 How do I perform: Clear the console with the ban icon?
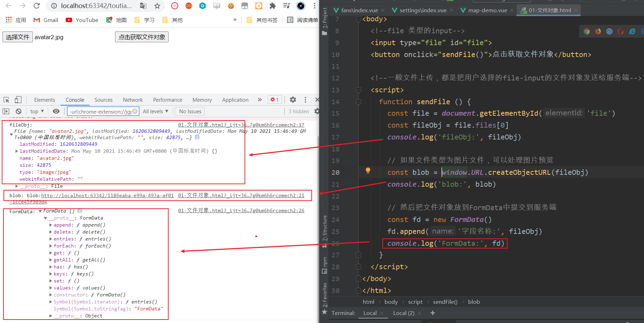(19, 111)
